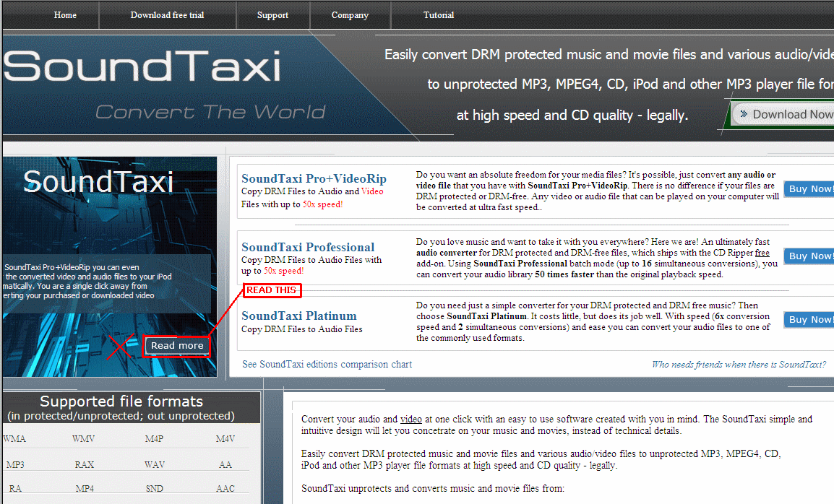
Task: Click the AAC format cell
Action: coord(225,488)
